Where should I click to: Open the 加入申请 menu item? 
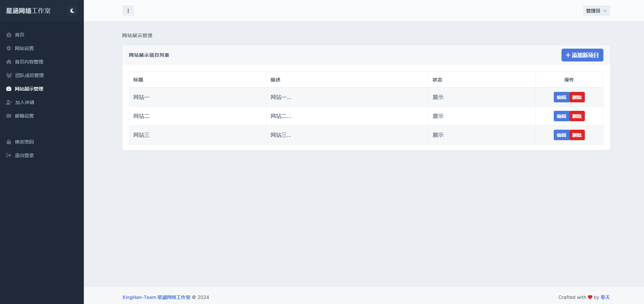(25, 102)
